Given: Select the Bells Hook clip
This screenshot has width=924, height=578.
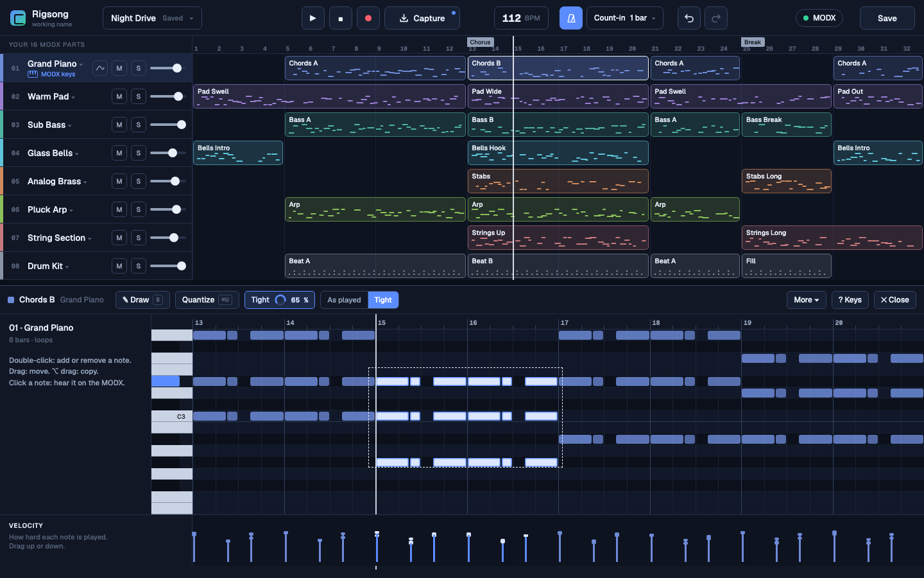Looking at the screenshot, I should pos(558,153).
